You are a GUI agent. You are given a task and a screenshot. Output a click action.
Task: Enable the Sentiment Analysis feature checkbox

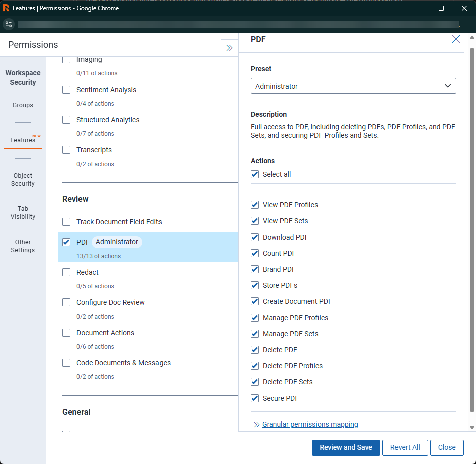tap(66, 90)
